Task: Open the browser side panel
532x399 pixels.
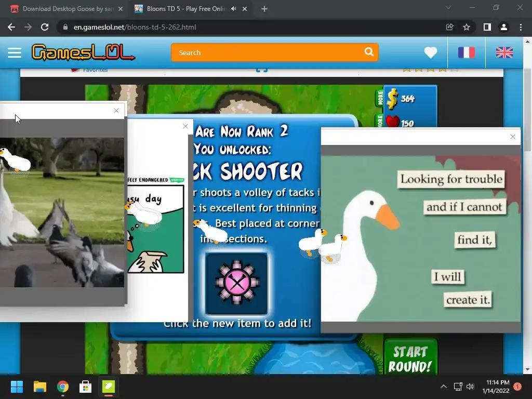Action: click(487, 27)
